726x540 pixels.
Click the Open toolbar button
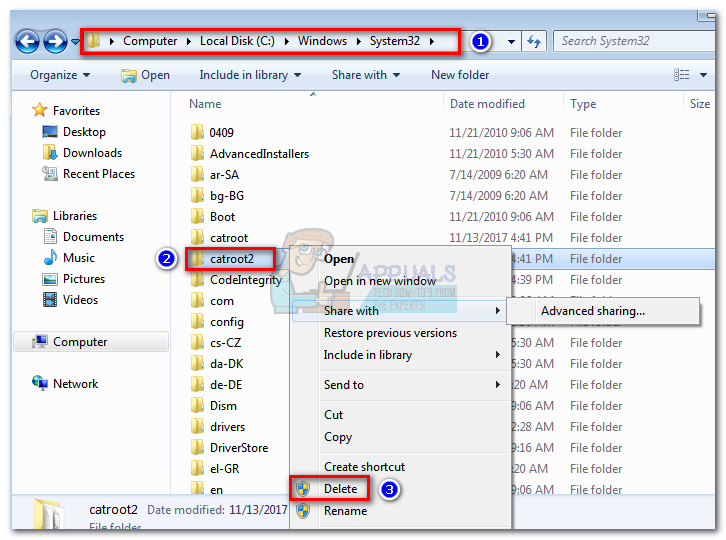click(x=145, y=75)
